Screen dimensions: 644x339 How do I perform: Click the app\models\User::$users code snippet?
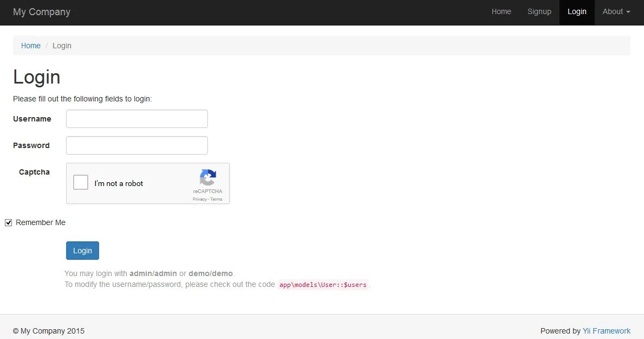click(x=322, y=284)
